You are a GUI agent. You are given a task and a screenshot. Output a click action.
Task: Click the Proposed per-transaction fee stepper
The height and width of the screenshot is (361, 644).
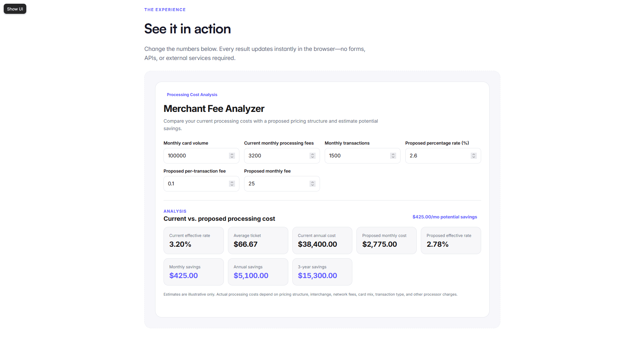pos(232,184)
